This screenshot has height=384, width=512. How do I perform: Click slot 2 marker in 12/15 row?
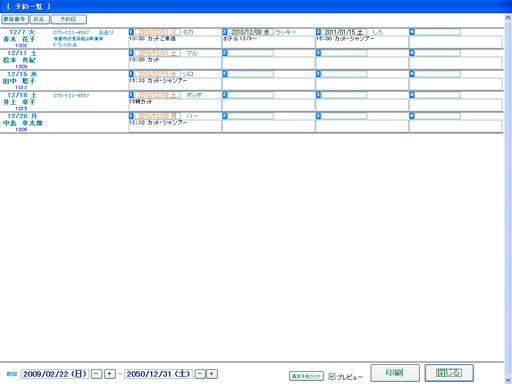coord(225,74)
